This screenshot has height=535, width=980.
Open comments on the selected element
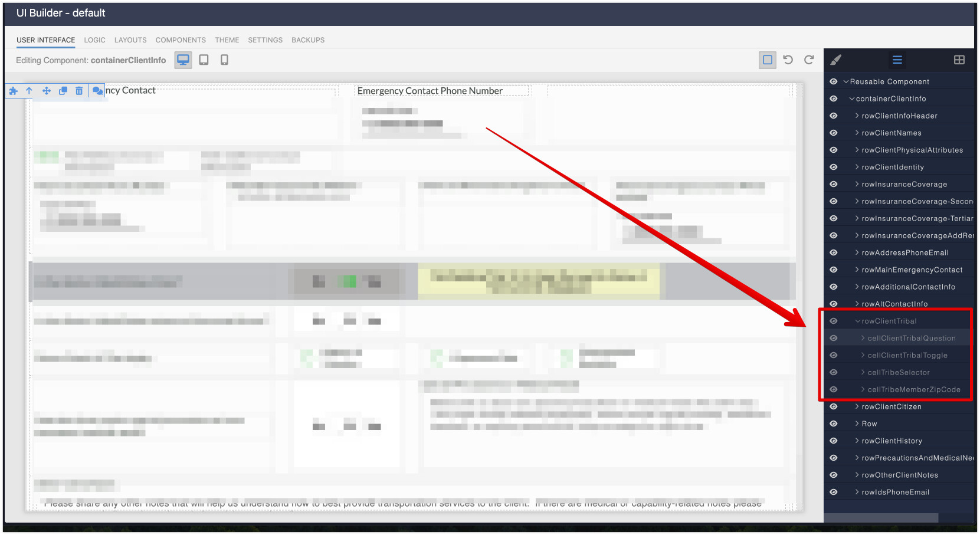tap(97, 91)
